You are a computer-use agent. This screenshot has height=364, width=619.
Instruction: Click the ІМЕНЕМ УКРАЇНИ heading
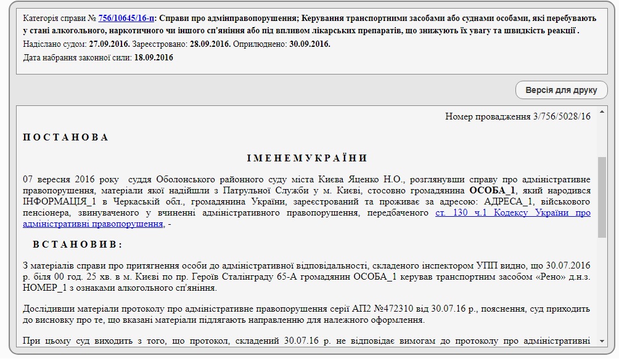pos(307,158)
